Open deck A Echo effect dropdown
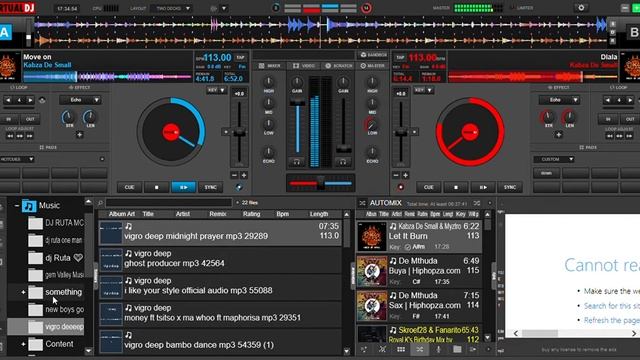The height and width of the screenshot is (360, 640). [x=80, y=100]
